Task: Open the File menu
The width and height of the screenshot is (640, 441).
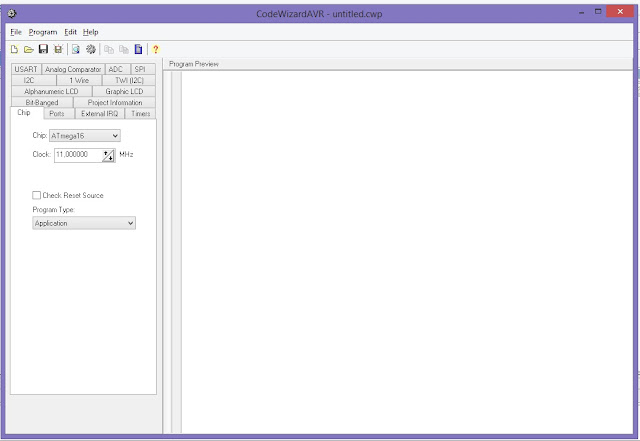Action: (16, 32)
